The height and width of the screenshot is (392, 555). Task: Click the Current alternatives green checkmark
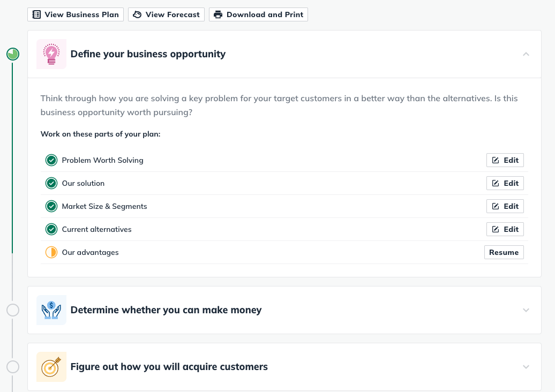pos(51,229)
